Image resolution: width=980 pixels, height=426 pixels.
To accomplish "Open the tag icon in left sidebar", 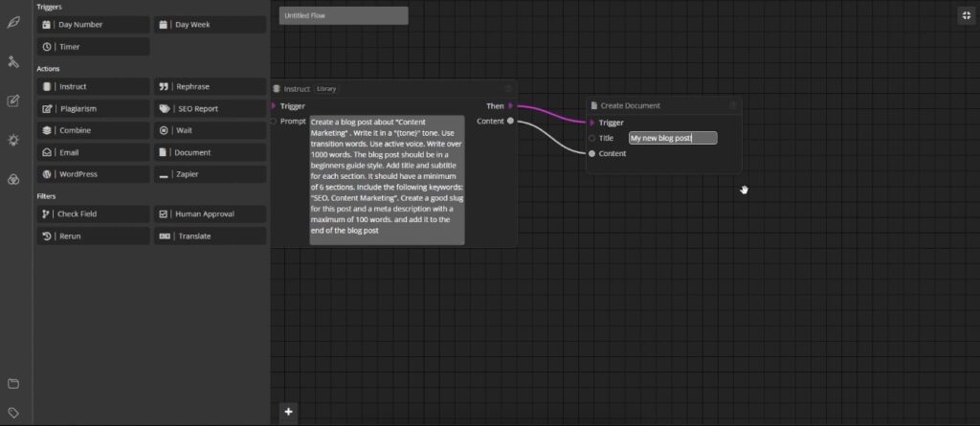I will 13,413.
